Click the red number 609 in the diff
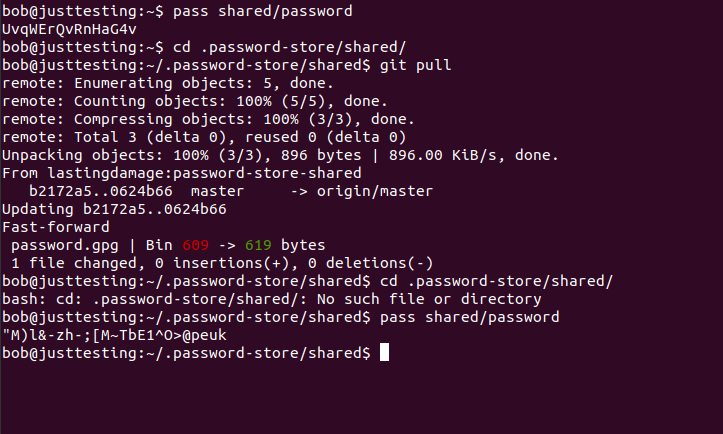The image size is (723, 434). tap(196, 245)
